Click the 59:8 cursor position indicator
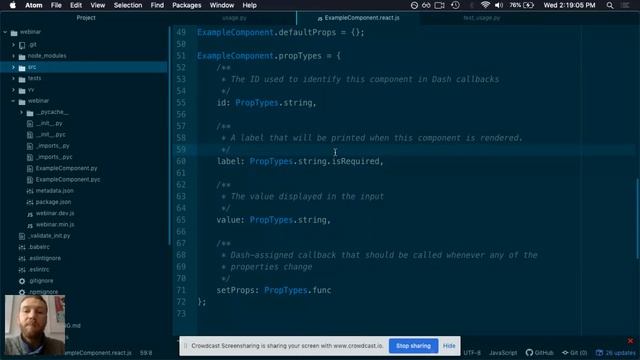The image size is (640, 360). pos(146,353)
